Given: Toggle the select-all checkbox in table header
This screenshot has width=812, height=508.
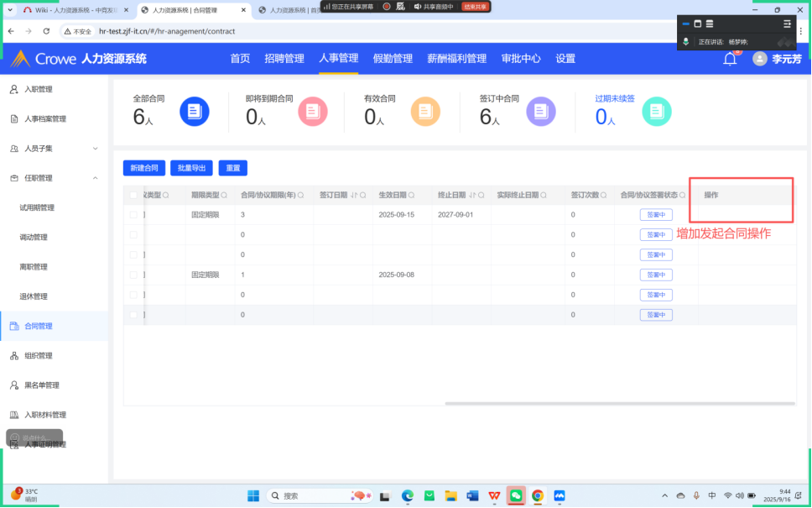Looking at the screenshot, I should 133,195.
